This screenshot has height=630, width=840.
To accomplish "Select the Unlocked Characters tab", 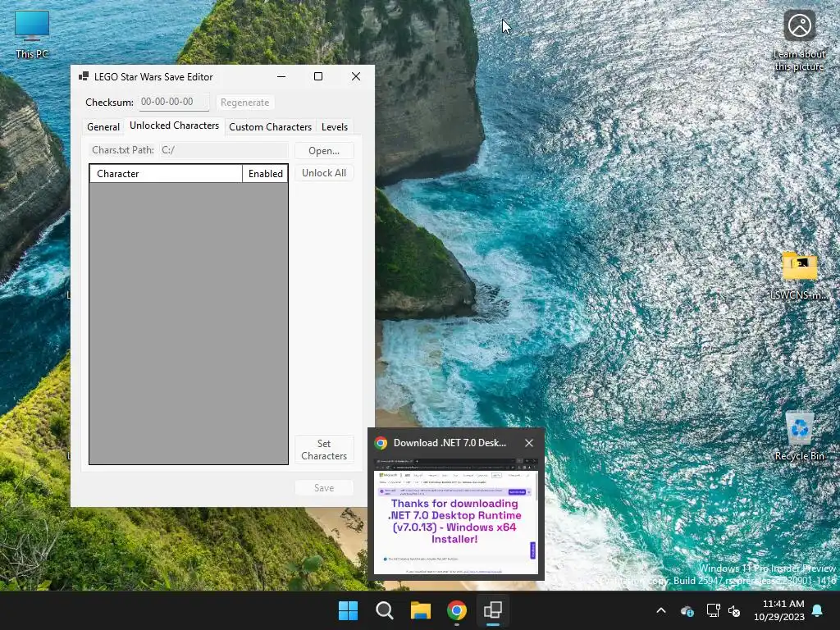I will (x=174, y=126).
